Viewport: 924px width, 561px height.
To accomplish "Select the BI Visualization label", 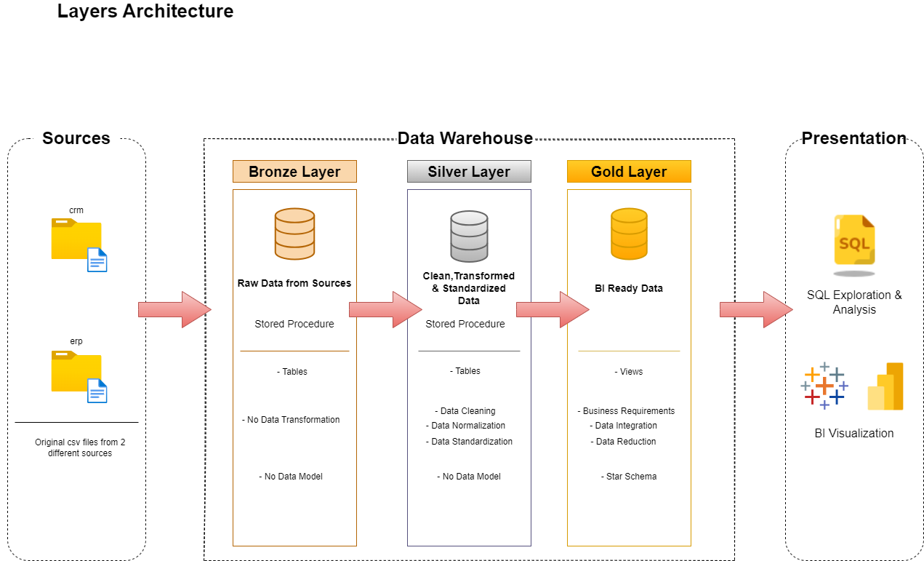I will click(x=854, y=433).
